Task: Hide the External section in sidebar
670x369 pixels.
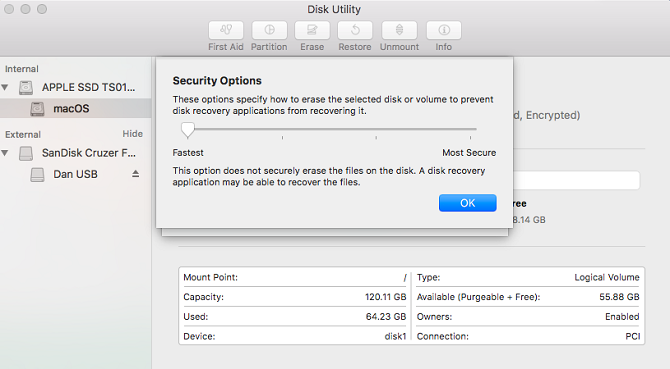Action: (132, 134)
